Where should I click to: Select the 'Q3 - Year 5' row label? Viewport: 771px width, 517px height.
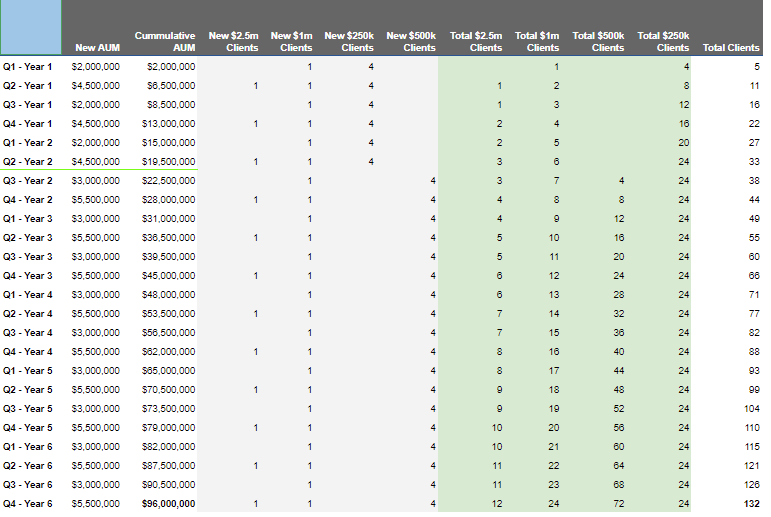(28, 409)
